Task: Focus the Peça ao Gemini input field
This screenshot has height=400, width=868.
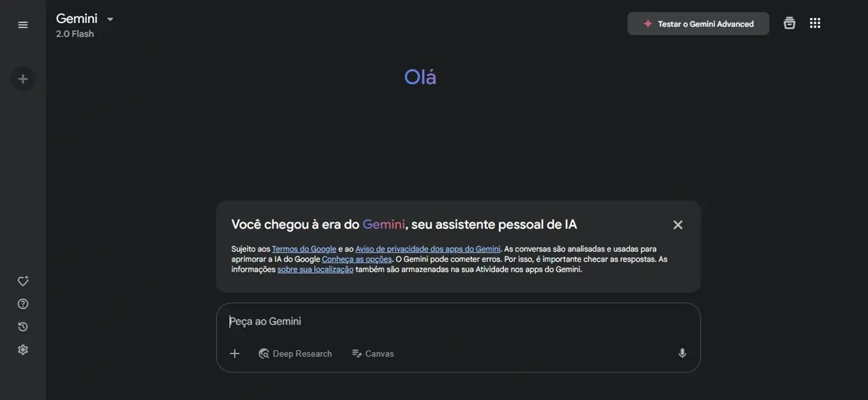Action: [458, 321]
